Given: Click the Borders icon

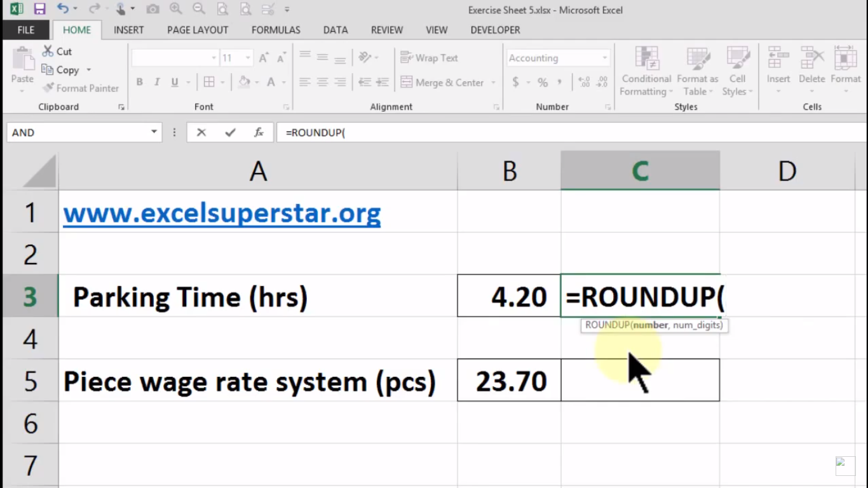Looking at the screenshot, I should [x=208, y=82].
